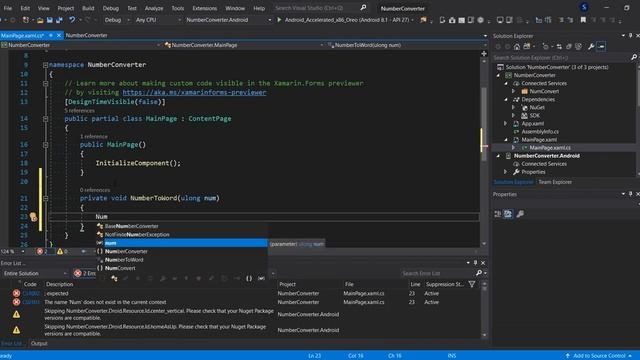Screen dimensions: 640x360
Task: Select MainPage.xaml.cs in Solution Explorer
Action: tap(550, 148)
